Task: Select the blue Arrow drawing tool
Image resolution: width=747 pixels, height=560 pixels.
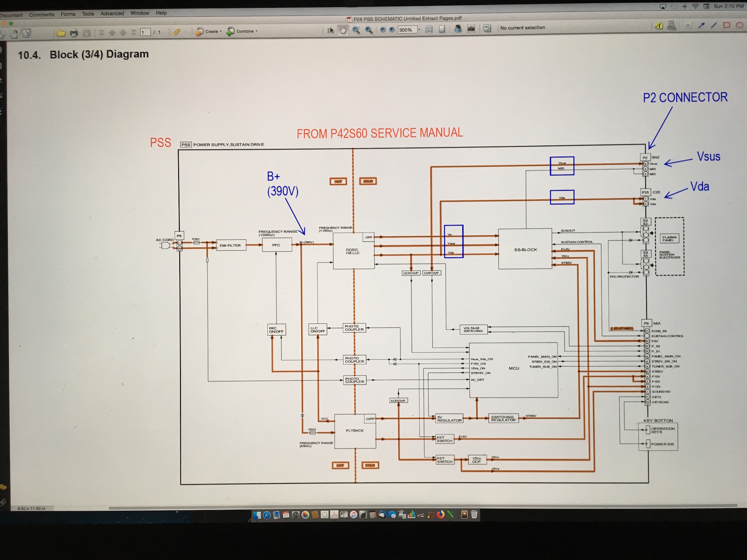Action: point(701,25)
